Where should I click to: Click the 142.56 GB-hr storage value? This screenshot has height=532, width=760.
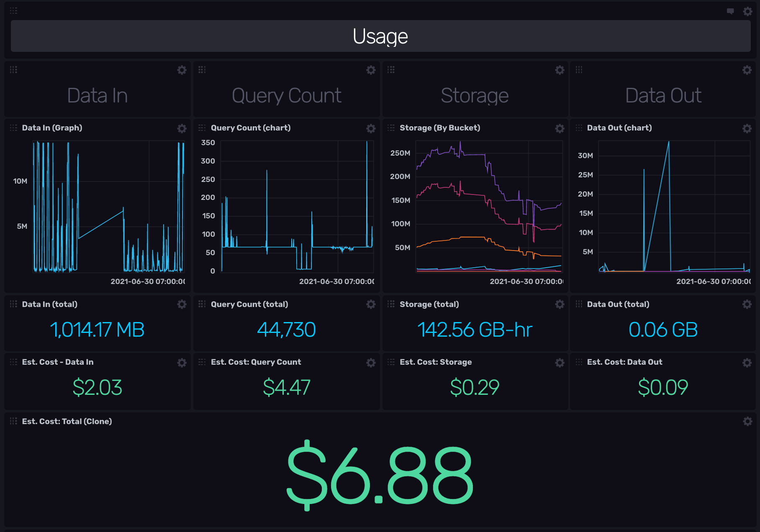click(475, 330)
